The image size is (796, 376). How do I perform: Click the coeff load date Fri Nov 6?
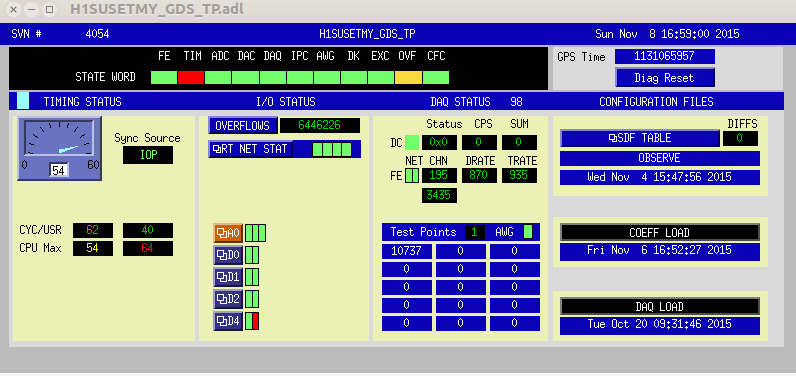(x=659, y=251)
